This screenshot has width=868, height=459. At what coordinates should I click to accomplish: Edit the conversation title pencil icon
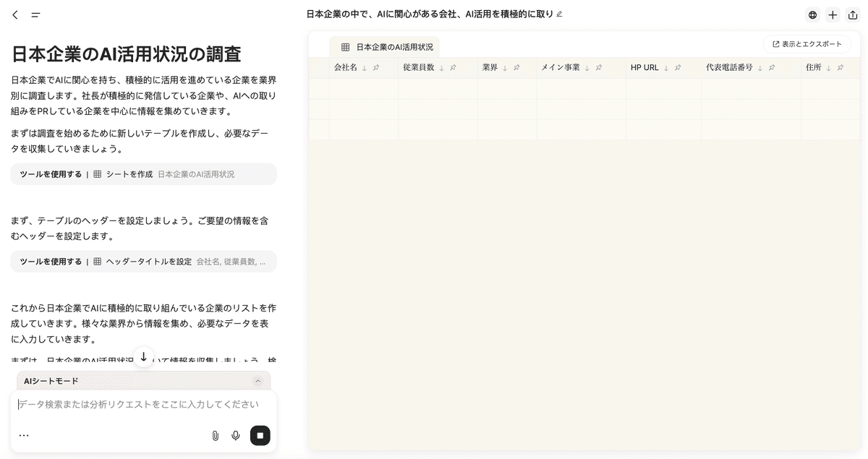pyautogui.click(x=559, y=14)
